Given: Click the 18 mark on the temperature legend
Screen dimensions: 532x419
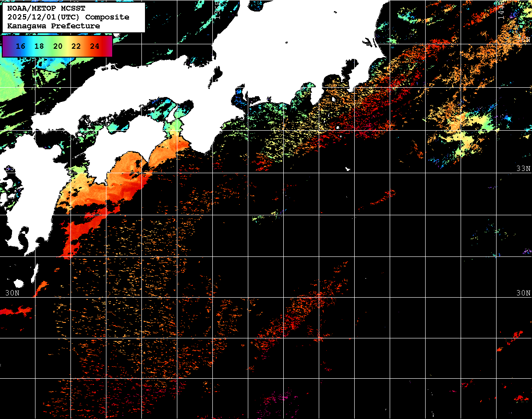Looking at the screenshot, I should click(39, 46).
